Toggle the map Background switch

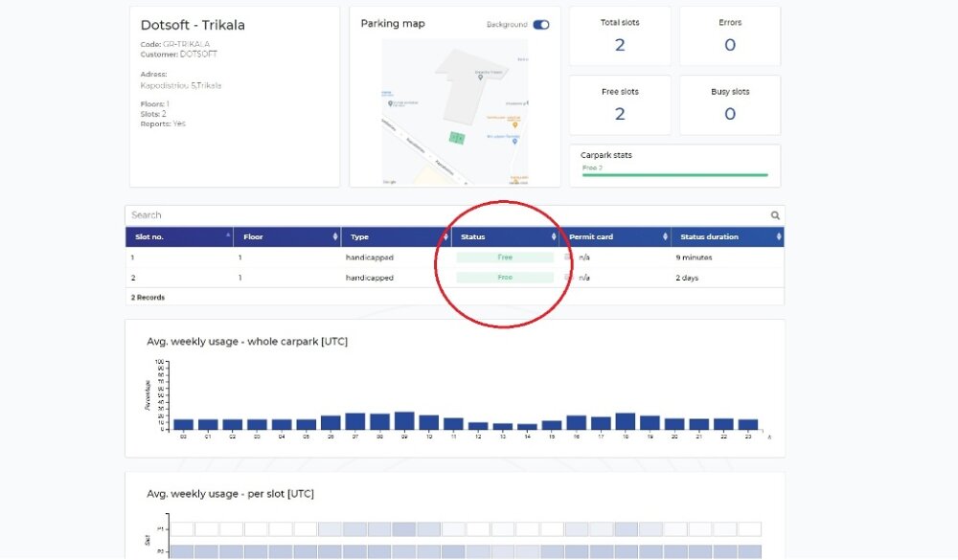pyautogui.click(x=541, y=25)
